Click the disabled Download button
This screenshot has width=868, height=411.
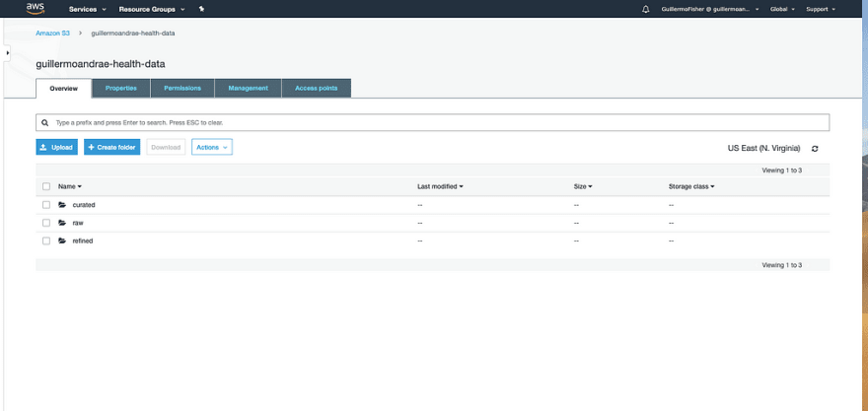[x=166, y=147]
